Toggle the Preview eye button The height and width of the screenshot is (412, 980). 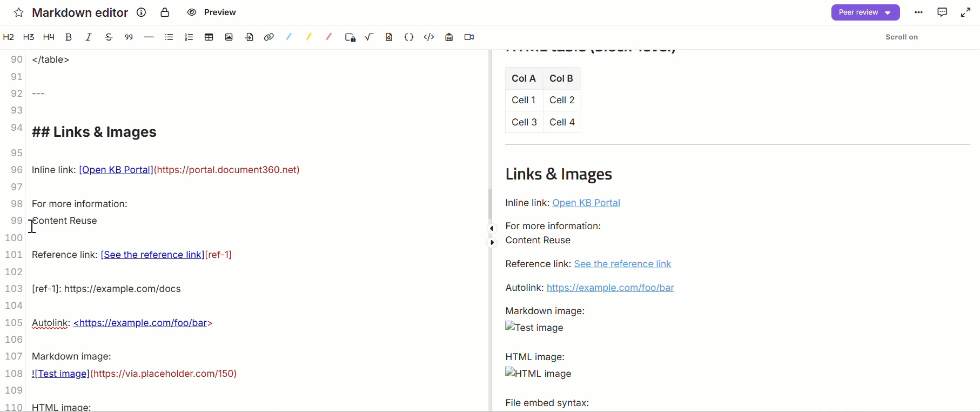(212, 12)
